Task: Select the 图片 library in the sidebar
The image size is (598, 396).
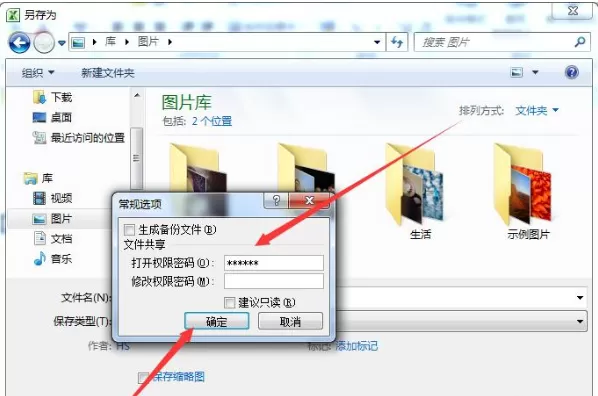Action: tap(53, 219)
